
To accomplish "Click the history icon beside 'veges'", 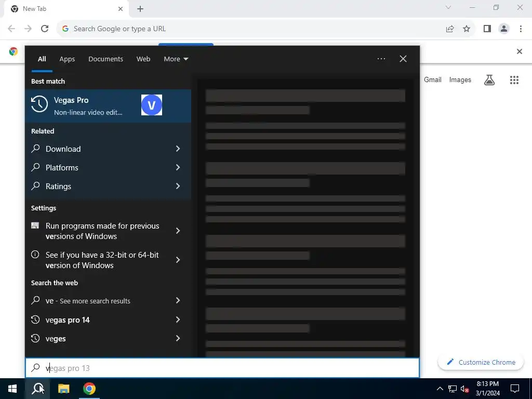I will [x=35, y=338].
